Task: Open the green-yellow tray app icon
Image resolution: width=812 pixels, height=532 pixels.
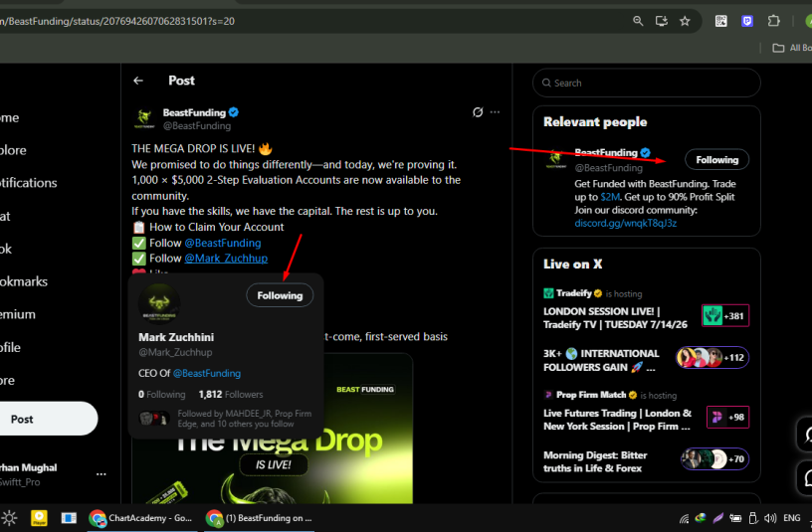Action: (701, 518)
